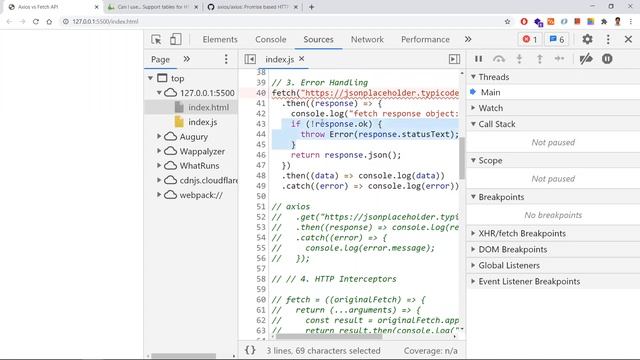Click line number 40 in the gutter
The image size is (640, 360).
(261, 93)
